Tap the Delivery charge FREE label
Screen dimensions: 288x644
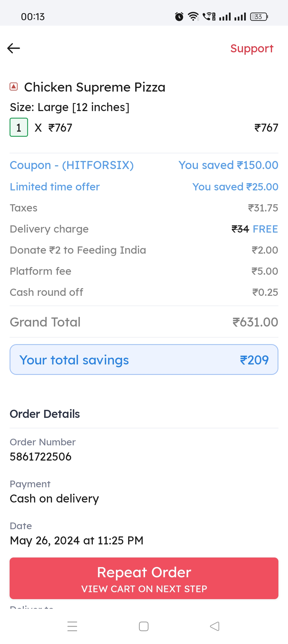265,229
